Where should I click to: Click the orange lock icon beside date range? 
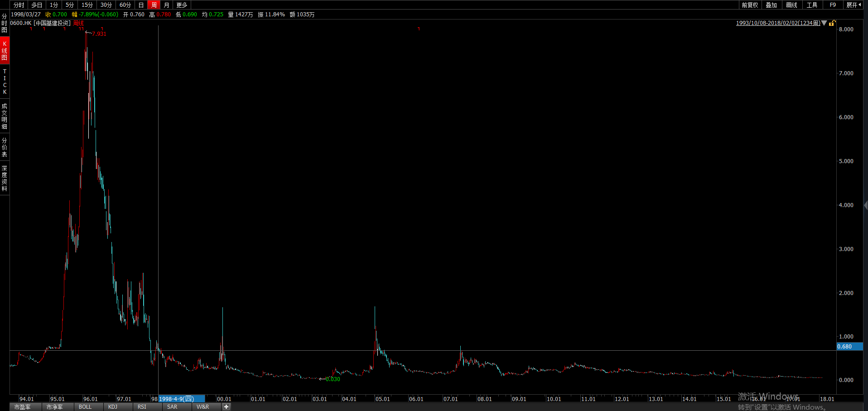pos(832,23)
